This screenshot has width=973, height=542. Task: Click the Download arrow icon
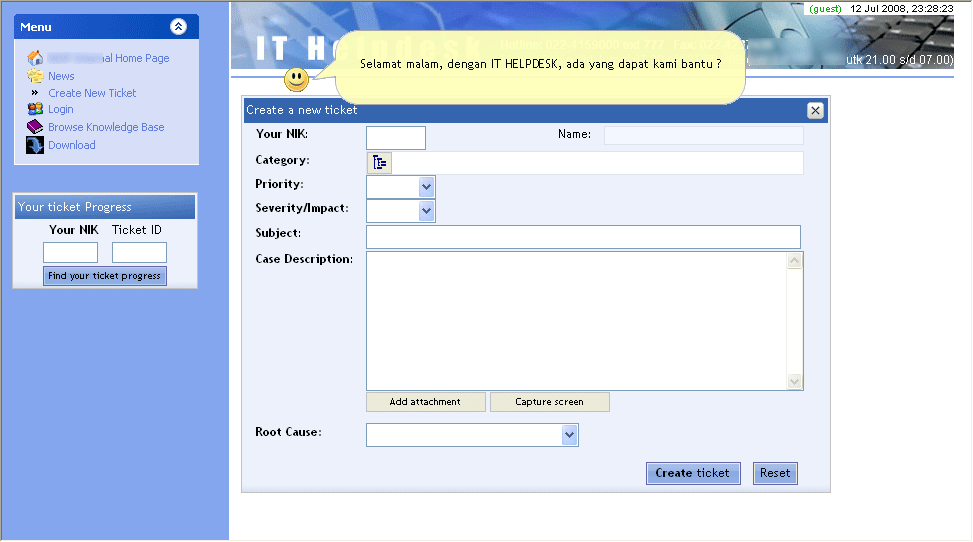click(35, 145)
